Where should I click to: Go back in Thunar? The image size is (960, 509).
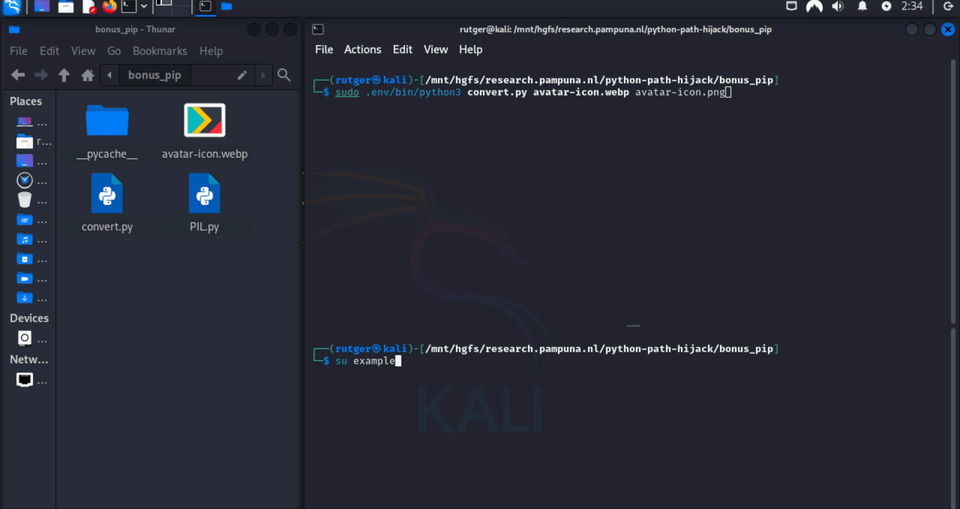(x=18, y=75)
